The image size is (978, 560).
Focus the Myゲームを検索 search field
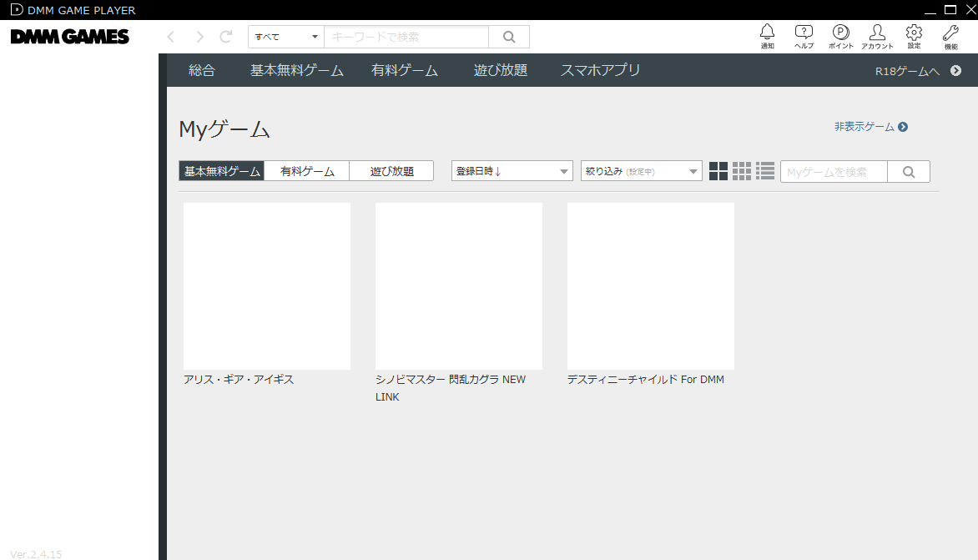pyautogui.click(x=834, y=171)
